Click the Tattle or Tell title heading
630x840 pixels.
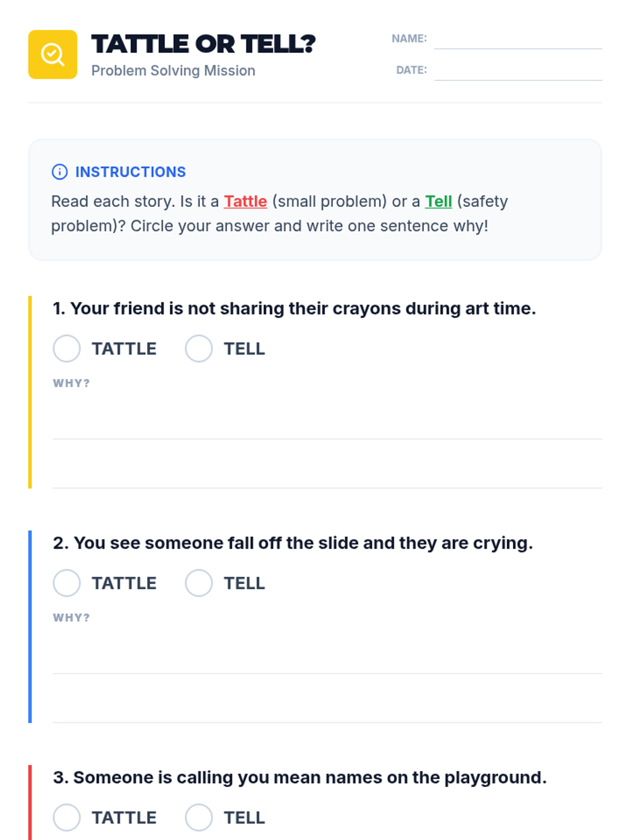coord(203,44)
